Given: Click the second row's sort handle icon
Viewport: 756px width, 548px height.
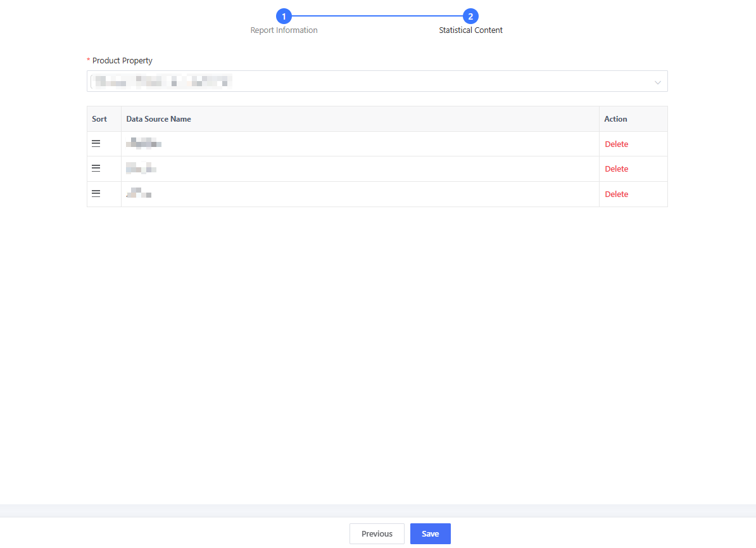Looking at the screenshot, I should point(96,169).
